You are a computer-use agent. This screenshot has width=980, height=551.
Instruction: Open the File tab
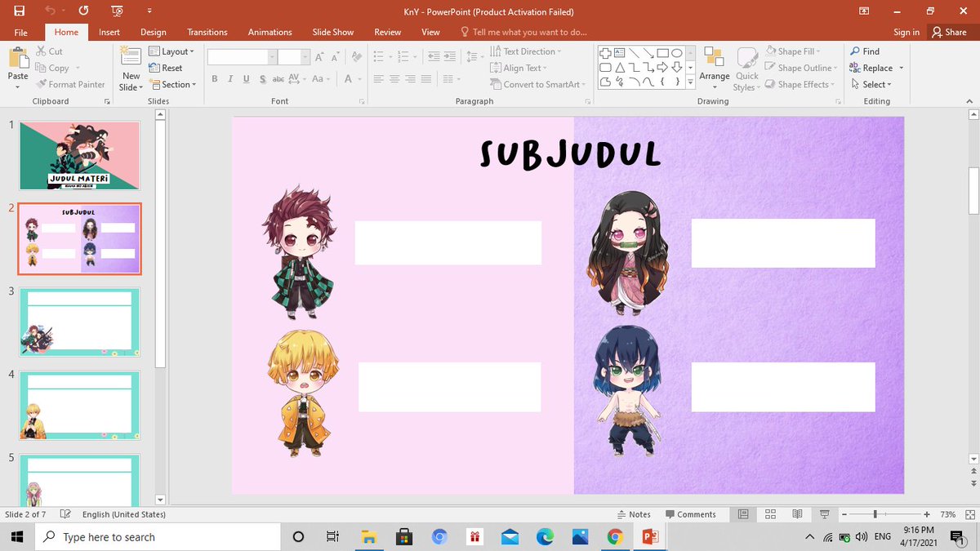pyautogui.click(x=20, y=32)
